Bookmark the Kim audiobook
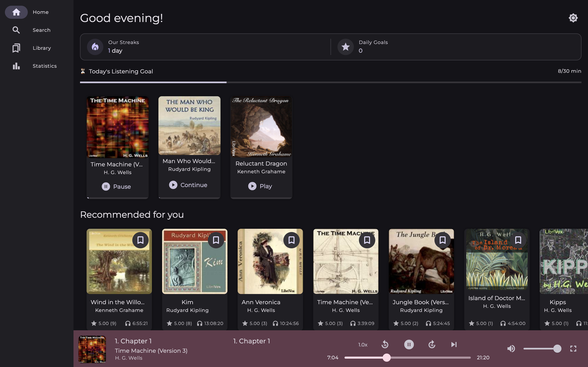The height and width of the screenshot is (367, 588). [x=216, y=240]
